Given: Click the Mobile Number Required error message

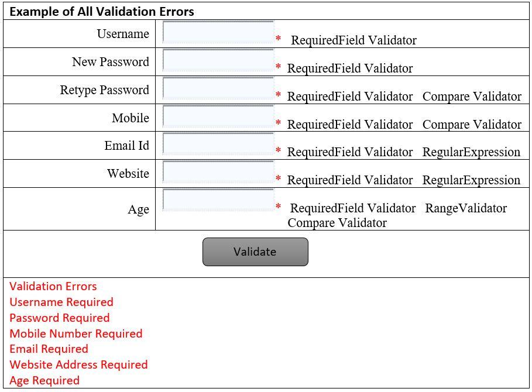Looking at the screenshot, I should pyautogui.click(x=75, y=333).
